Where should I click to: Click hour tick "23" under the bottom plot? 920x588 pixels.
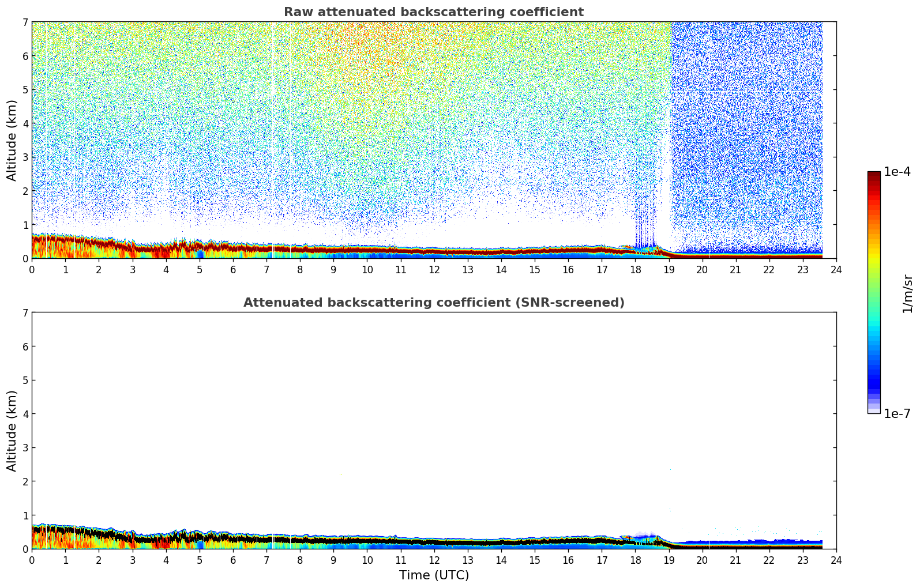coord(803,560)
